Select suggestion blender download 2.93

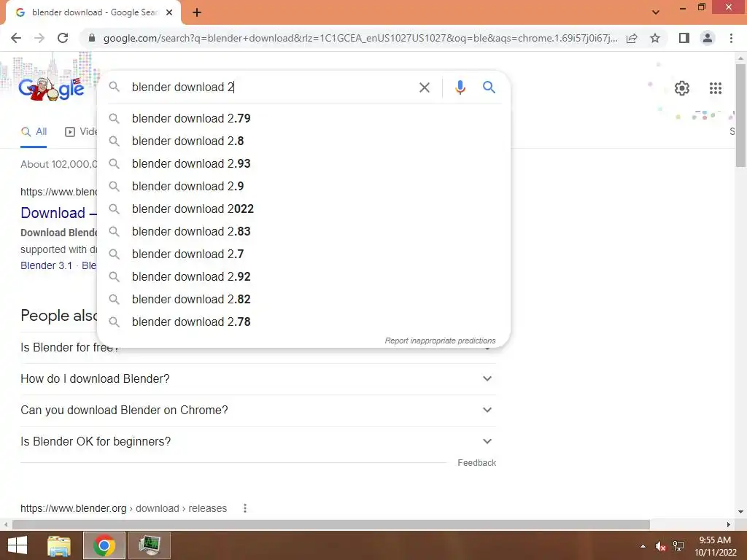tap(303, 163)
